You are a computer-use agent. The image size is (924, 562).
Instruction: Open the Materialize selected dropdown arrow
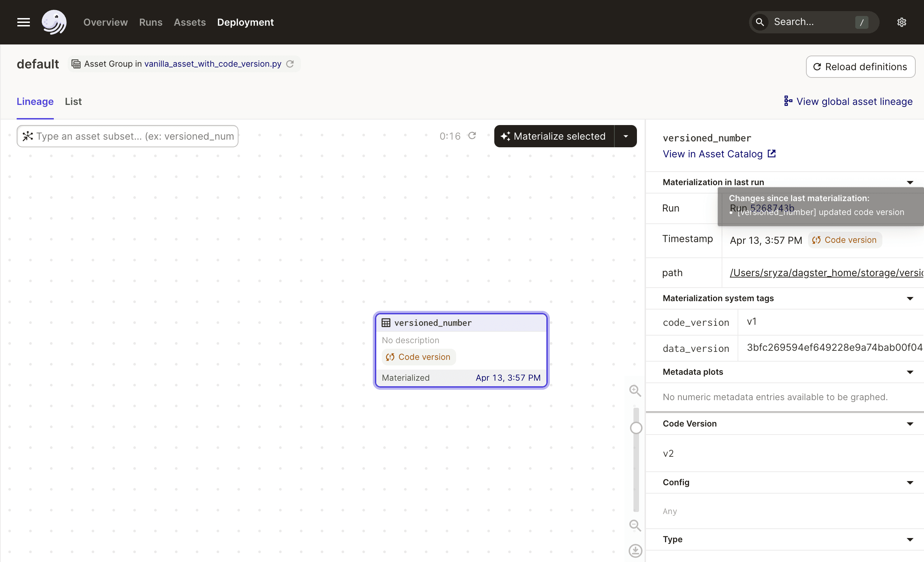point(625,136)
